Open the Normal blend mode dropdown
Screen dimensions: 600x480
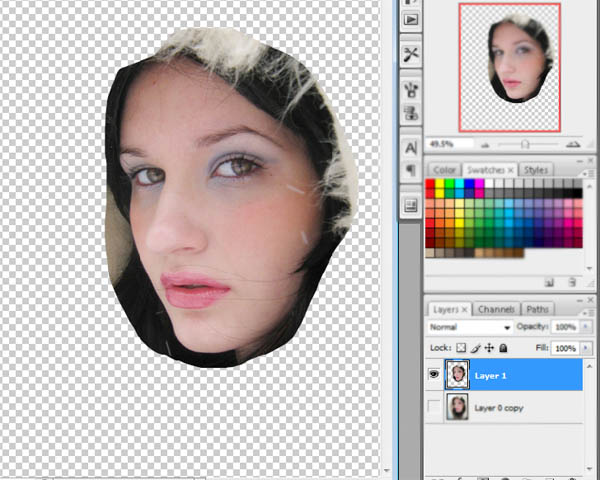pyautogui.click(x=470, y=328)
